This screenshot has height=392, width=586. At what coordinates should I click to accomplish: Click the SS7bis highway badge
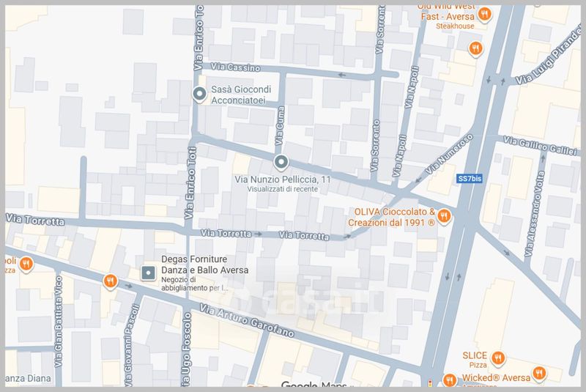click(x=470, y=179)
